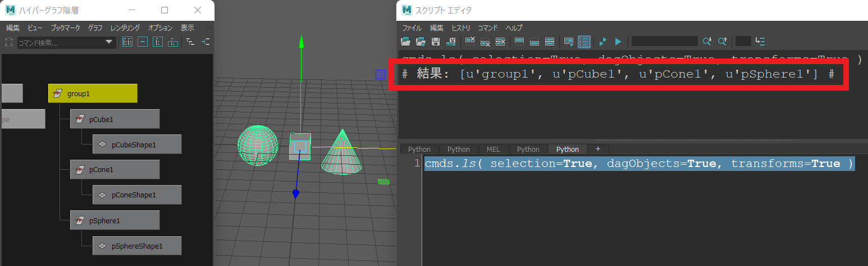Screen dimensions: 868x266
Task: Select the pCubeShape1 node
Action: pyautogui.click(x=137, y=144)
